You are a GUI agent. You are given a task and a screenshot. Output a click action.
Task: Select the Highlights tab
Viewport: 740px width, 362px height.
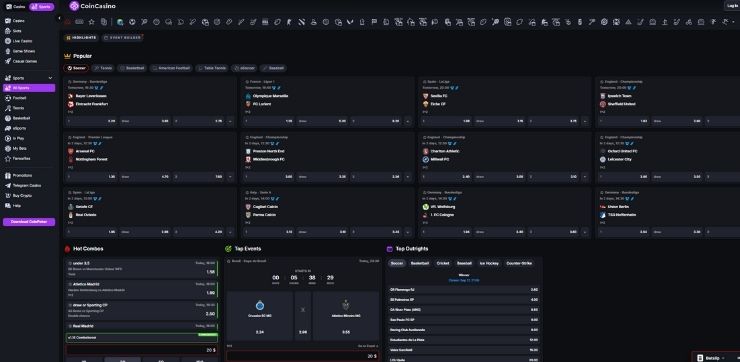(x=82, y=37)
